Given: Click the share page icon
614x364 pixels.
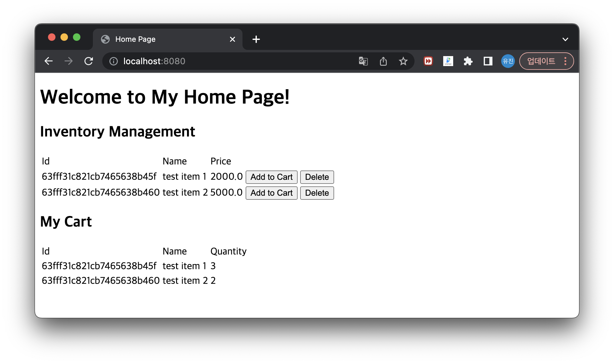Looking at the screenshot, I should 383,61.
